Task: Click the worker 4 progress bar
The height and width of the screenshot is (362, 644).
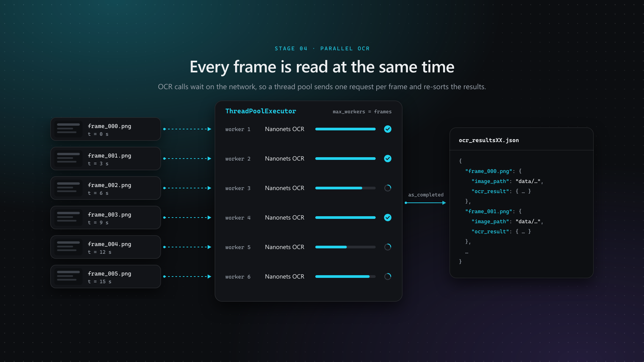Action: click(345, 218)
